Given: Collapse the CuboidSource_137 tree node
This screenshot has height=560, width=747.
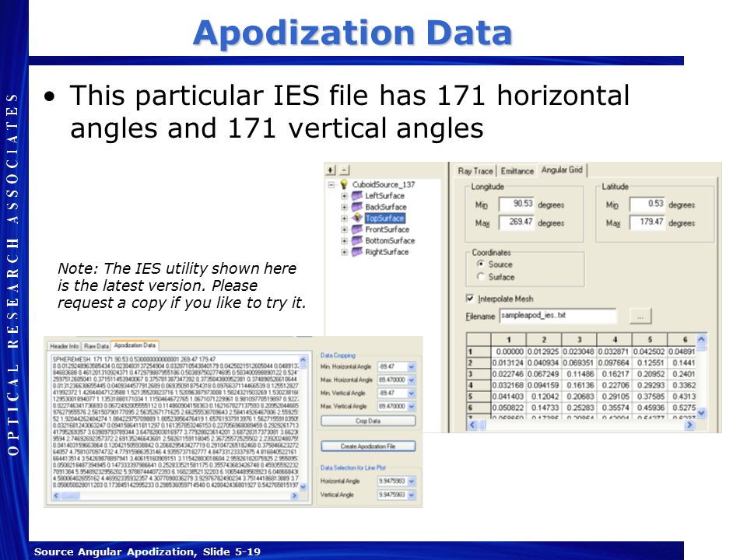Looking at the screenshot, I should point(331,185).
